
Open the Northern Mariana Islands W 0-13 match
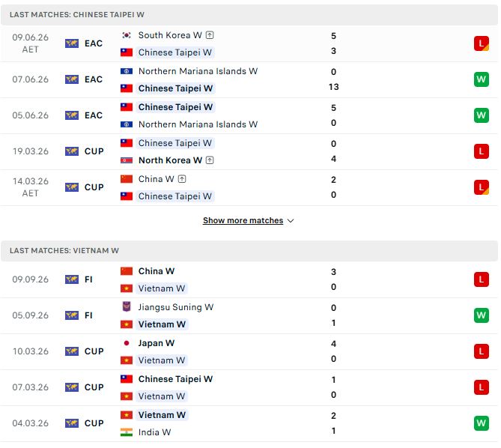click(249, 79)
